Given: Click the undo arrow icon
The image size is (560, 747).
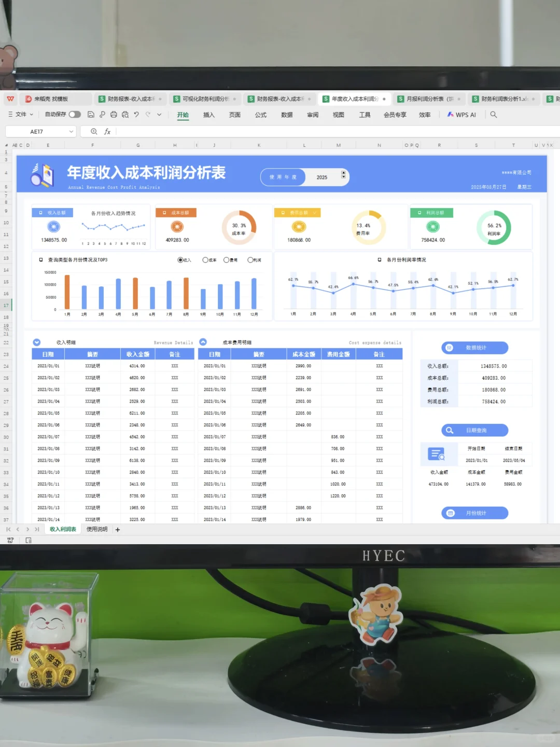Looking at the screenshot, I should click(x=136, y=115).
